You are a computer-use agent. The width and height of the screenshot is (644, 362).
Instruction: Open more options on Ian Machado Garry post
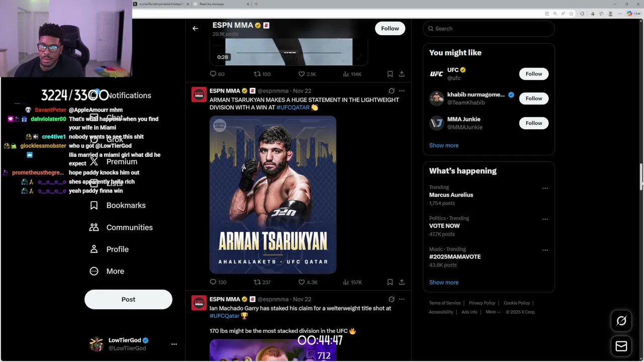(x=401, y=299)
